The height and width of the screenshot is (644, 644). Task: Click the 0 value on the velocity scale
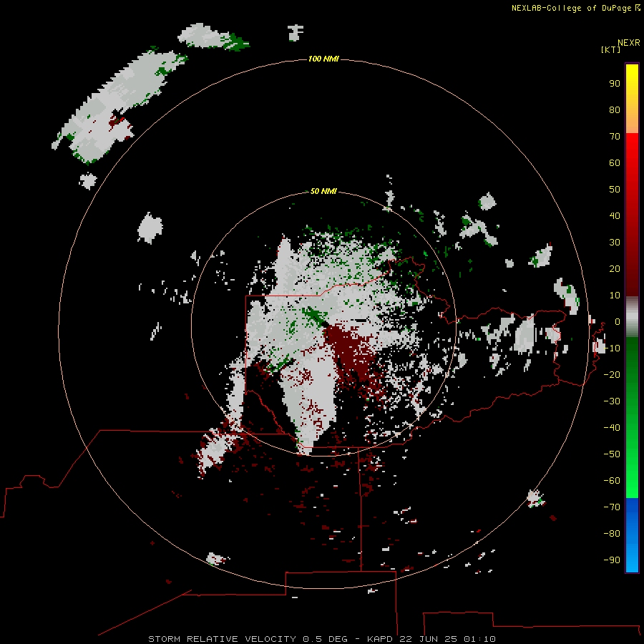coord(618,322)
